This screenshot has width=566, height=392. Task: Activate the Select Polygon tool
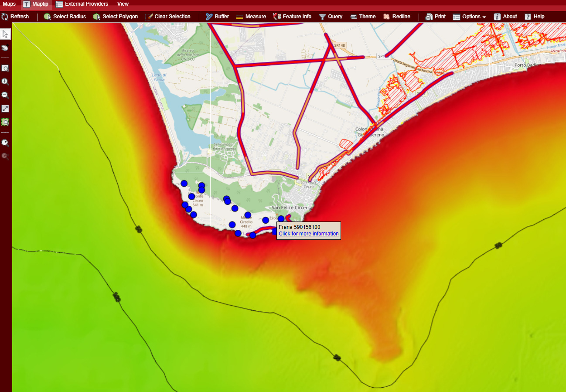point(116,17)
